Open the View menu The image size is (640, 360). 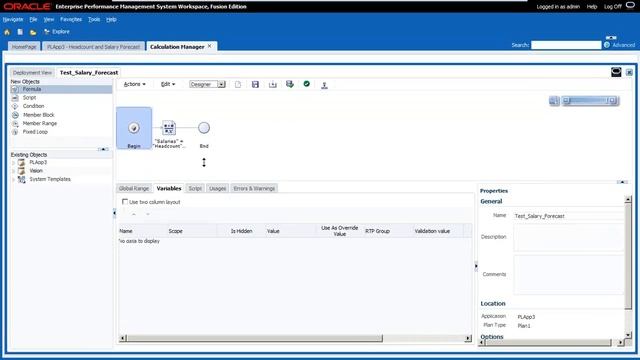[49, 19]
